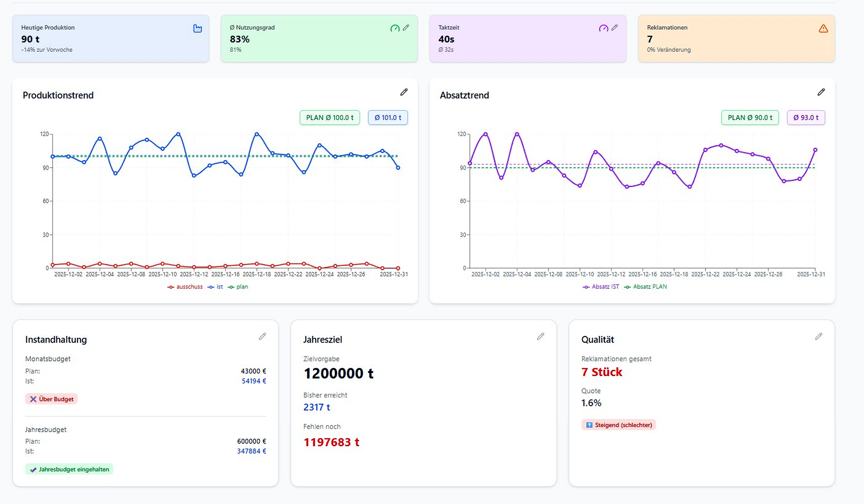Viewport: 864px width, 504px height.
Task: Click the Steigend (schlechter) trend badge
Action: click(x=618, y=425)
